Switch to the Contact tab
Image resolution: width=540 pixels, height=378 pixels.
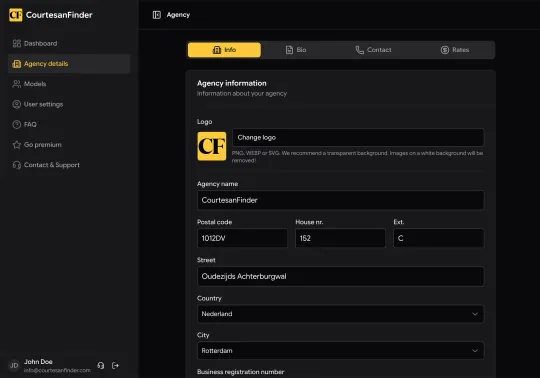click(373, 50)
